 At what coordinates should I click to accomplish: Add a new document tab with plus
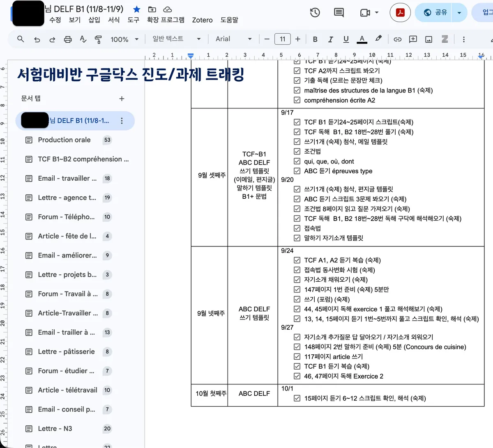coord(122,99)
